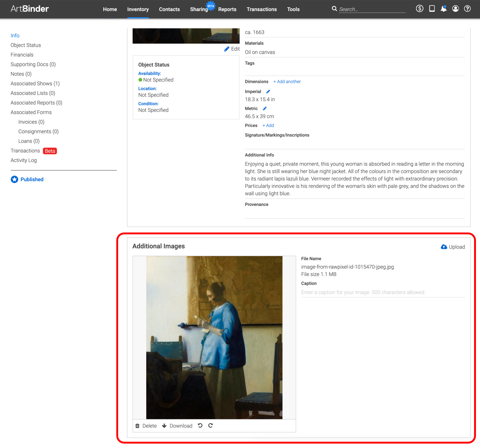The height and width of the screenshot is (448, 480).
Task: Edit Imperial dimensions with pencil icon
Action: pos(268,92)
